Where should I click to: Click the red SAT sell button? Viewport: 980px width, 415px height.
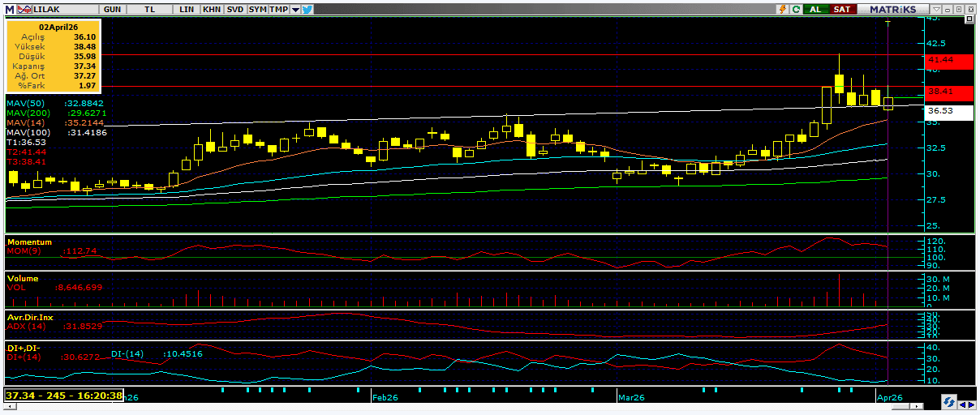coord(842,9)
